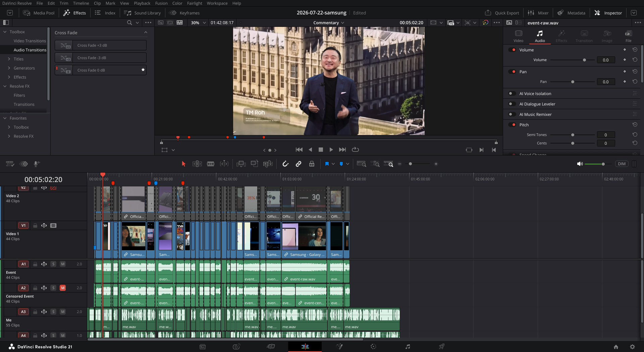Toggle the Sound Library panel
The image size is (644, 352).
[142, 13]
